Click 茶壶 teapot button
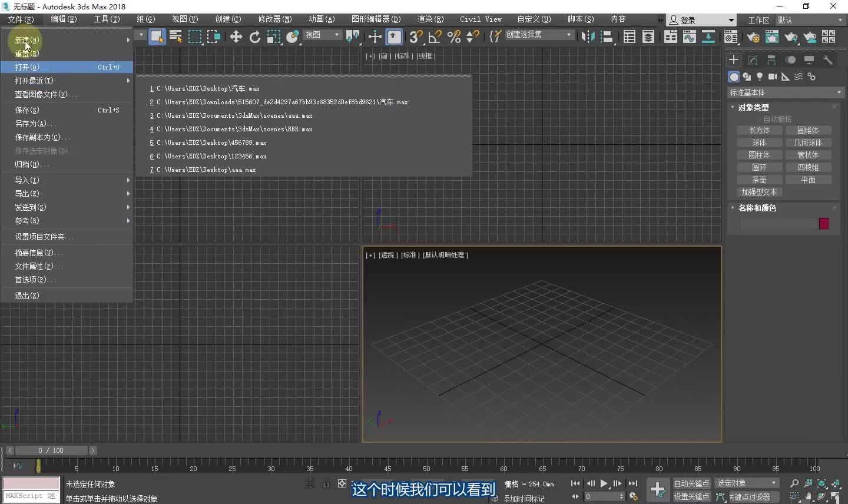The height and width of the screenshot is (504, 848). pyautogui.click(x=759, y=180)
